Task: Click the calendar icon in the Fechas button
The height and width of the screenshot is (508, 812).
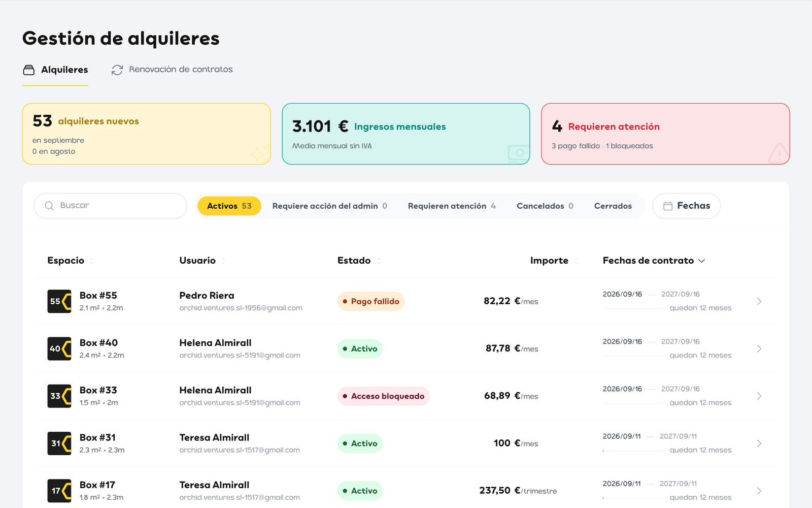Action: pyautogui.click(x=668, y=206)
